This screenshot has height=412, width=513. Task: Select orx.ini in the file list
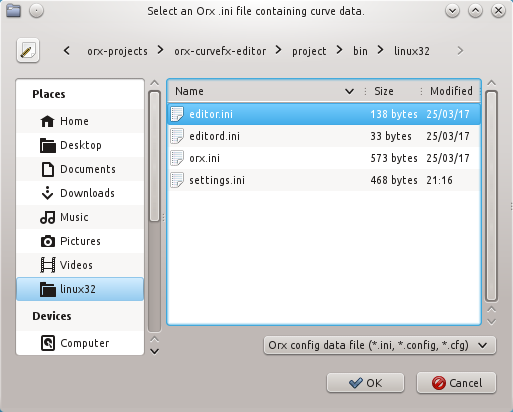pyautogui.click(x=324, y=158)
